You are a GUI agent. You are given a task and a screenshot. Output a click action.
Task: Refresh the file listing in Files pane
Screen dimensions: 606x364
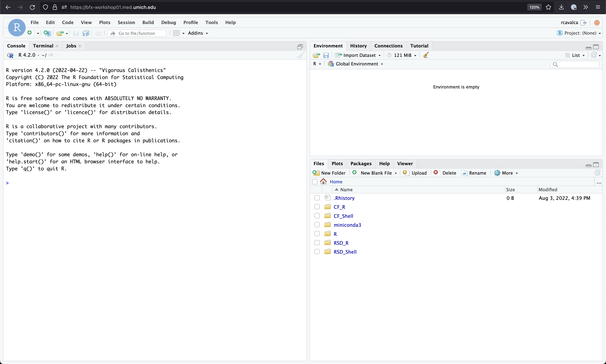[598, 173]
